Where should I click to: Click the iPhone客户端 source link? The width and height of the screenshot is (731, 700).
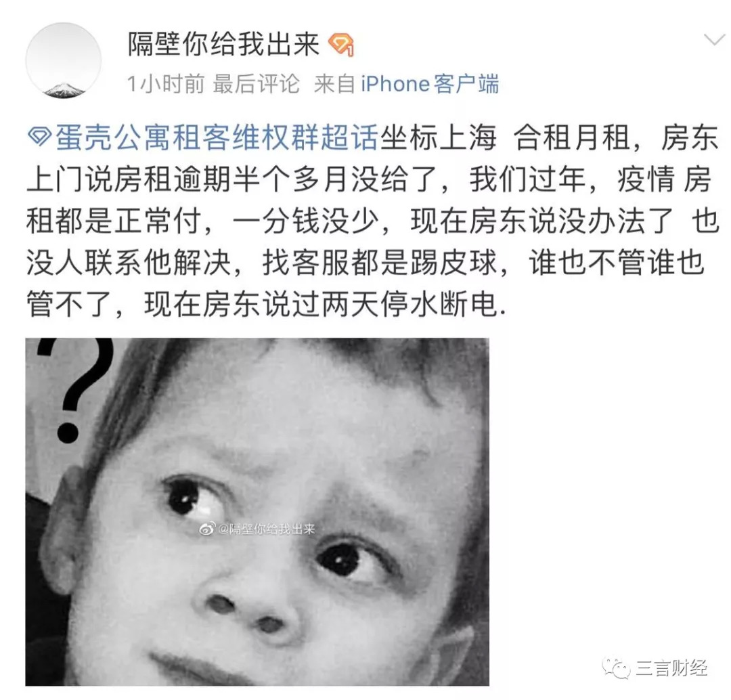tap(430, 85)
